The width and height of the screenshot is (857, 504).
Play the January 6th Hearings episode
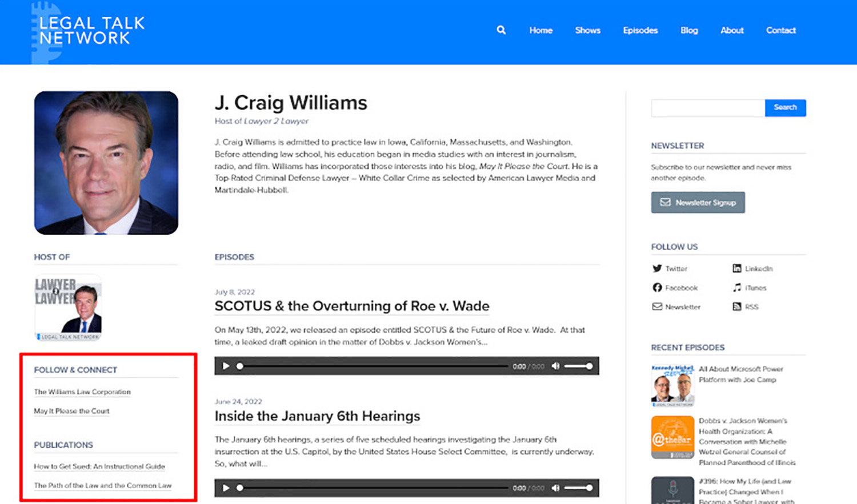[x=226, y=488]
